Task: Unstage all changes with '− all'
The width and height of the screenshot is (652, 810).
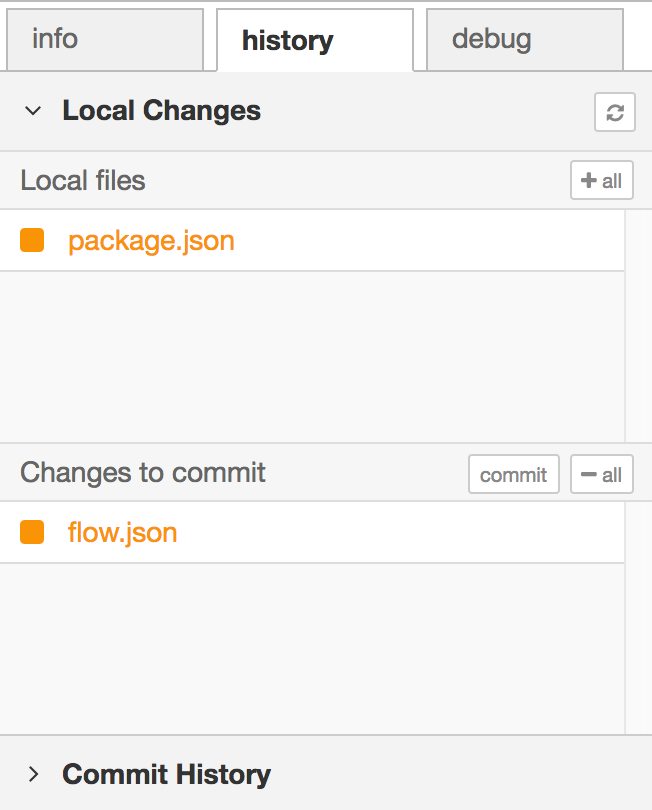Action: pos(601,474)
